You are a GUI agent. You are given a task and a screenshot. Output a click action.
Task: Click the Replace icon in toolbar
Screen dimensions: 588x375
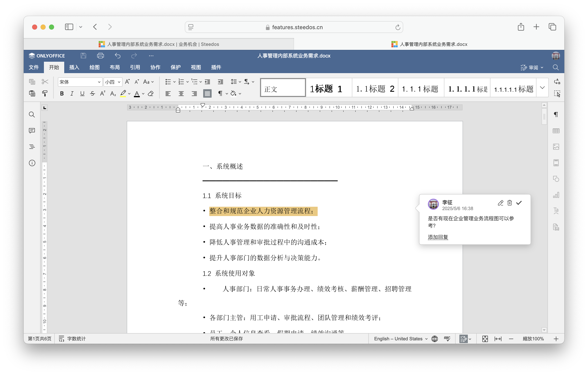pyautogui.click(x=557, y=81)
